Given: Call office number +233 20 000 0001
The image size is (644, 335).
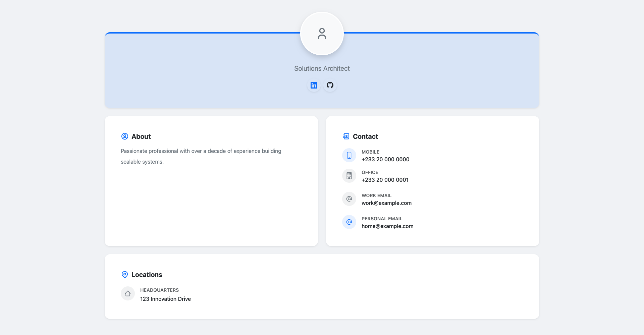Looking at the screenshot, I should (385, 180).
